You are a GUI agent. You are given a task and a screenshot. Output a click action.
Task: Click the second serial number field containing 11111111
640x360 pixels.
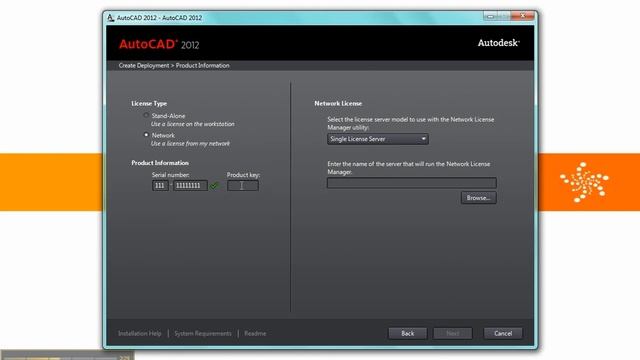(190, 186)
